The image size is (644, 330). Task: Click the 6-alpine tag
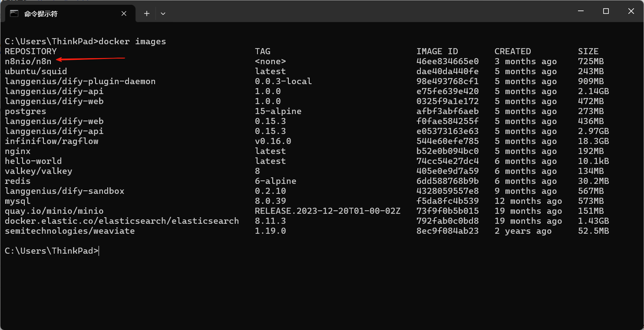tap(276, 181)
